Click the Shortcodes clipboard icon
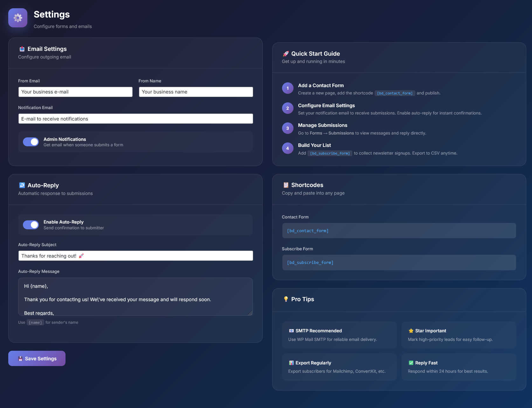This screenshot has height=408, width=532. pyautogui.click(x=286, y=185)
